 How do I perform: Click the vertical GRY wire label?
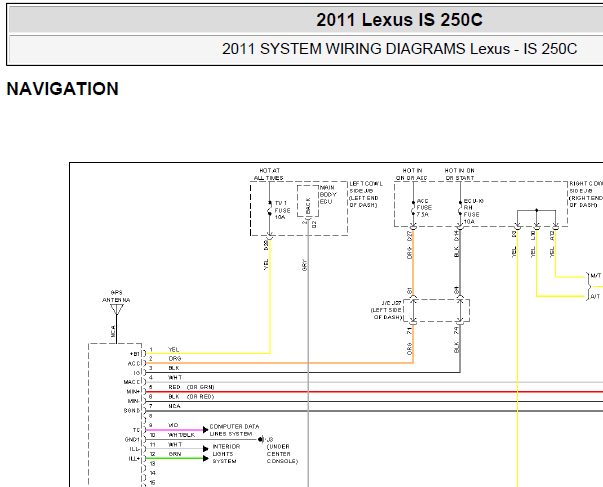pos(305,265)
